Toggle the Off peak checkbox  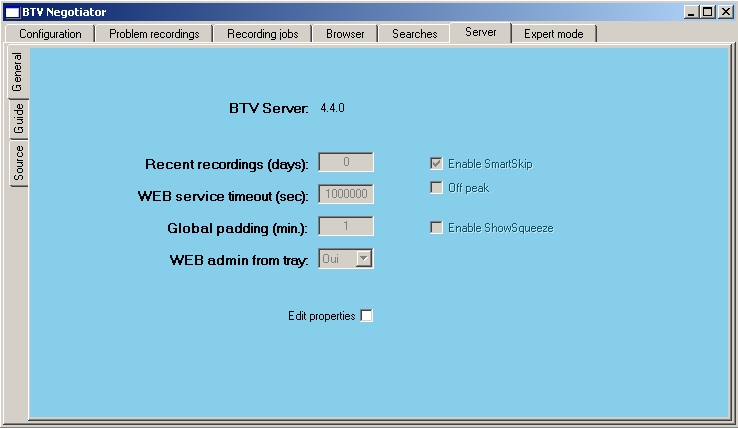click(436, 188)
